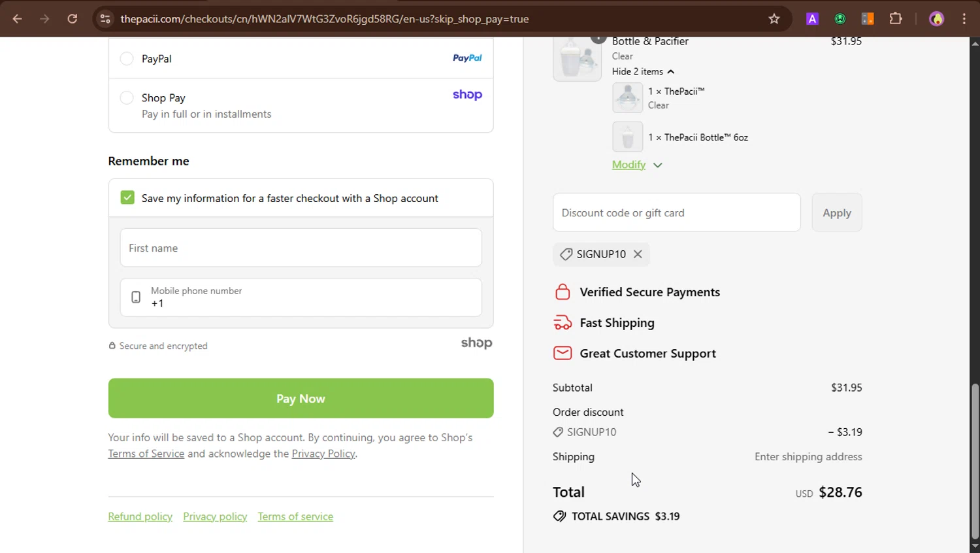Click the grey shop logo below the form

pos(476,343)
